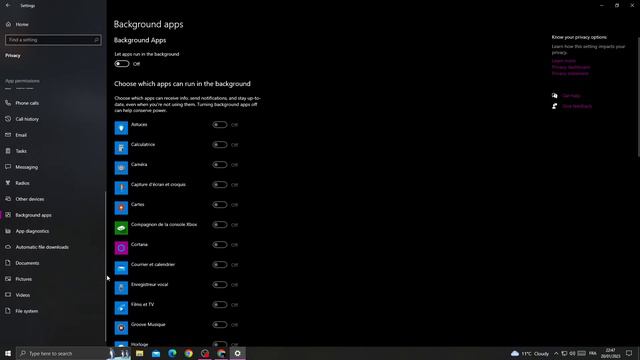Select the Videos sidebar icon
Image resolution: width=640 pixels, height=360 pixels.
[x=8, y=295]
